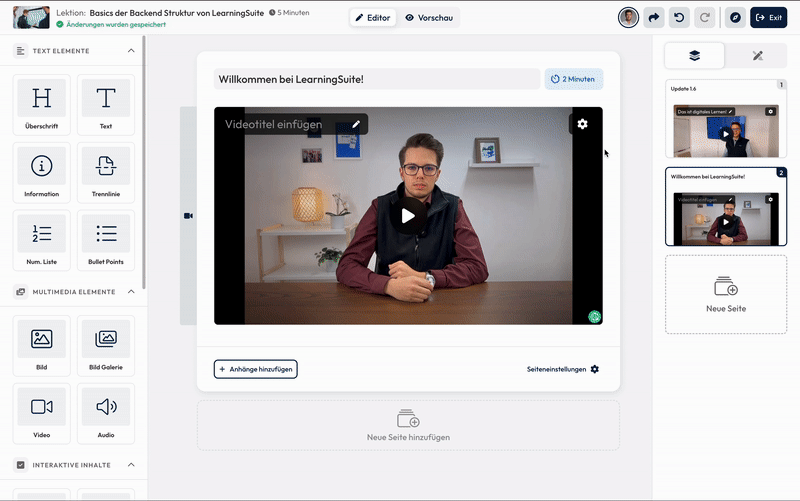The image size is (800, 501).
Task: Open the design tools tab in right panel
Action: click(757, 55)
